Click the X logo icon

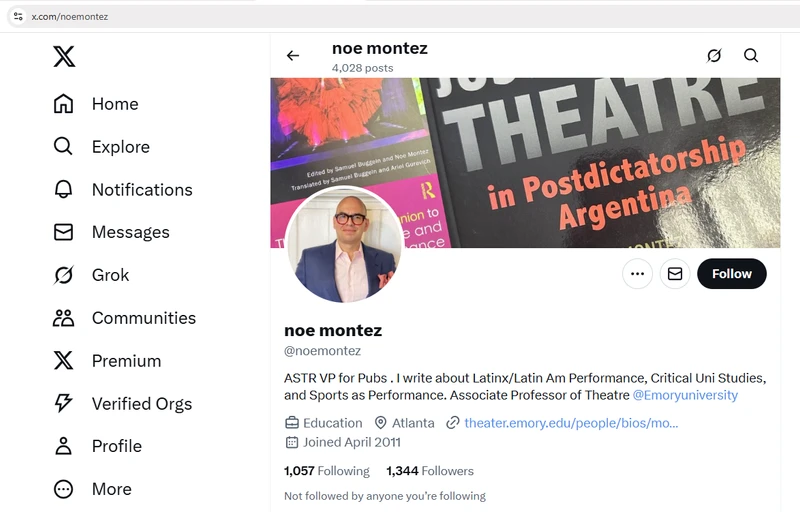(x=64, y=57)
